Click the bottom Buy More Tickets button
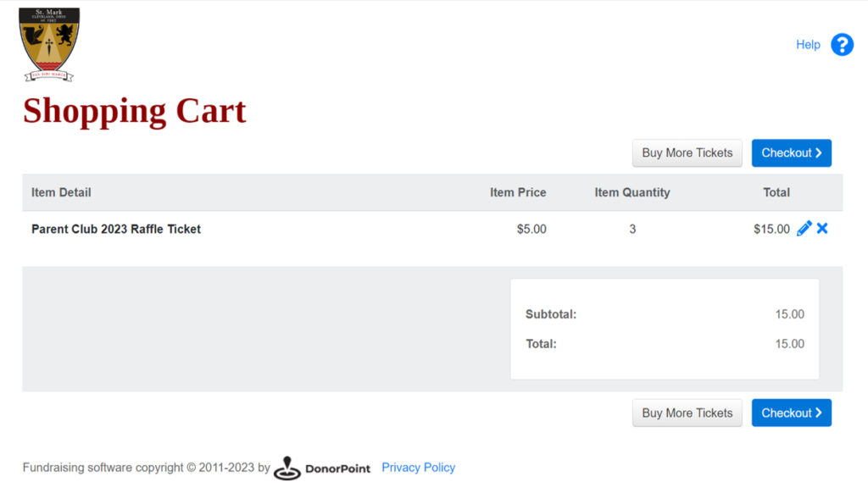 pyautogui.click(x=687, y=413)
